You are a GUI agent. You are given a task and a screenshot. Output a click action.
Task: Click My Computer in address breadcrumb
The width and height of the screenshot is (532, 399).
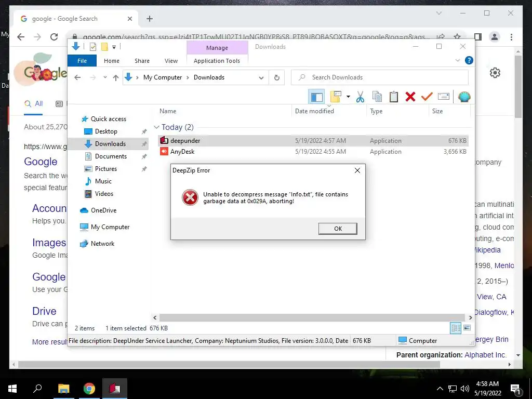tap(163, 77)
